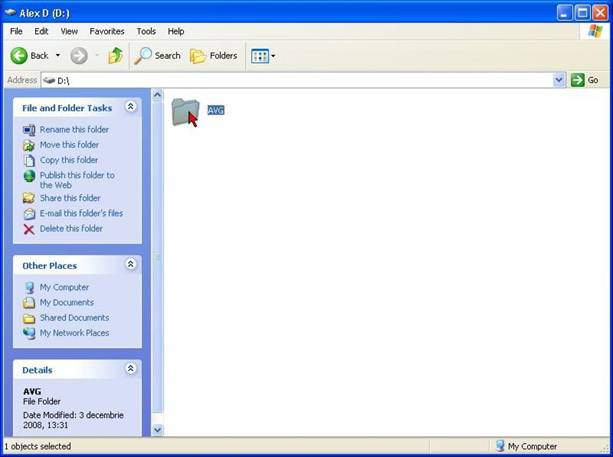The height and width of the screenshot is (457, 613).
Task: Click the Go button
Action: pos(585,80)
